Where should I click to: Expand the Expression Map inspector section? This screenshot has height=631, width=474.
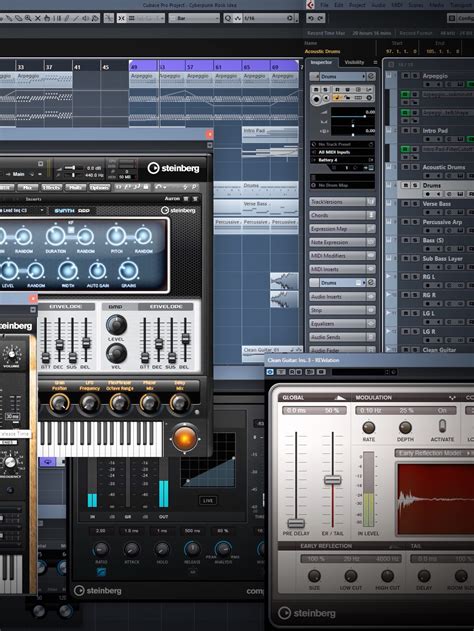(342, 229)
